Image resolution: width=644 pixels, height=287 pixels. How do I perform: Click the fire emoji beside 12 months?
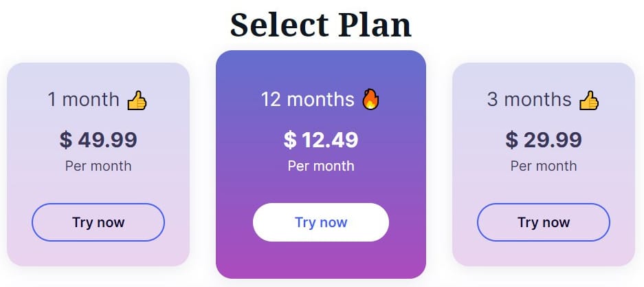370,99
